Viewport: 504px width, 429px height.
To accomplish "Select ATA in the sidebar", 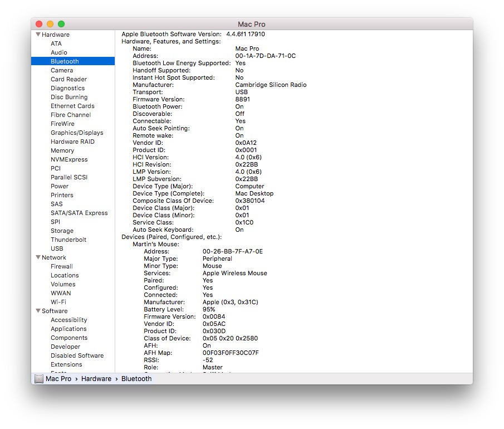I will [56, 43].
